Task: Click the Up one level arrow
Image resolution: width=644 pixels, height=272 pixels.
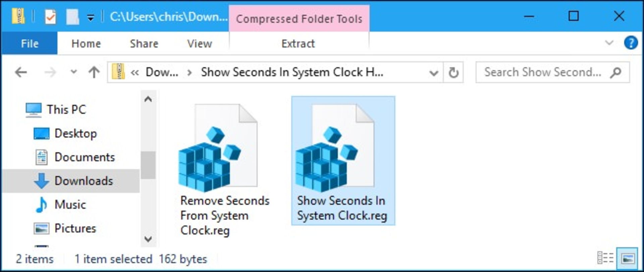Action: [94, 72]
